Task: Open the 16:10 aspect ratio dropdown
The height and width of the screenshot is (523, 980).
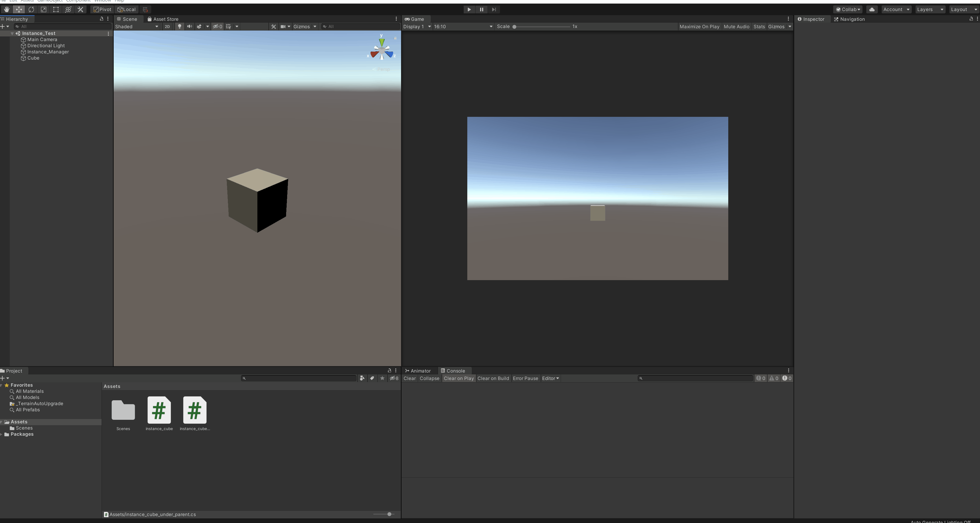Action: tap(463, 27)
